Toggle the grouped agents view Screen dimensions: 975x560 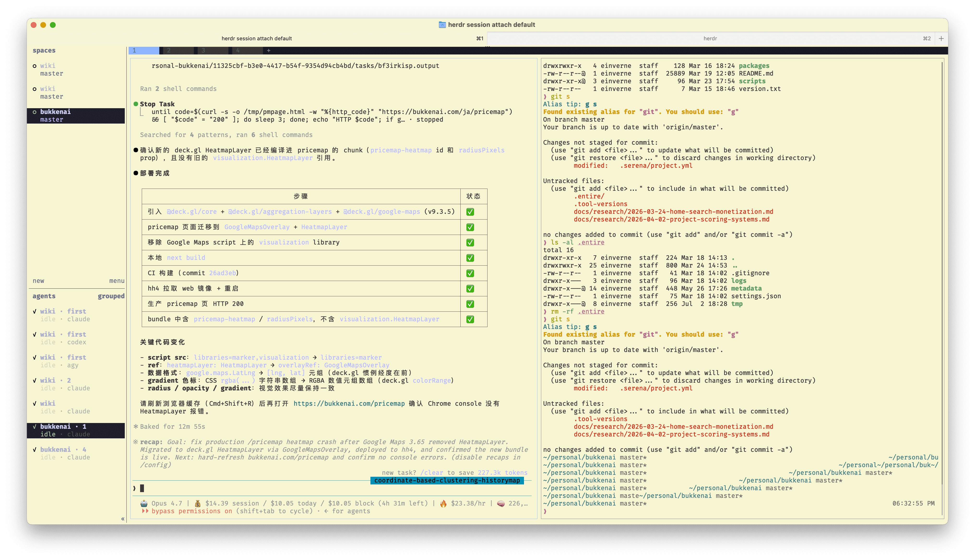tap(111, 296)
